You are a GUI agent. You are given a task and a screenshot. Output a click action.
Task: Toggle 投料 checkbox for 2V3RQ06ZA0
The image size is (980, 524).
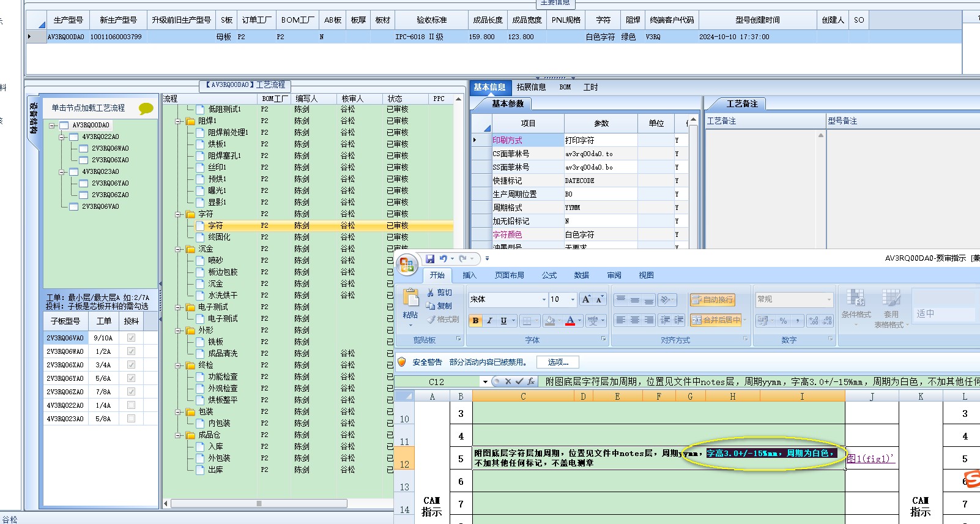131,392
